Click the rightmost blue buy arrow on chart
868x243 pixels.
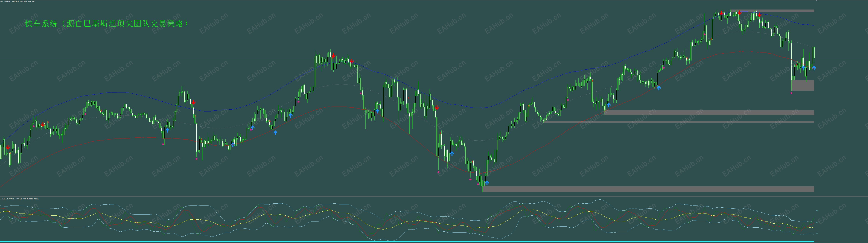click(814, 68)
